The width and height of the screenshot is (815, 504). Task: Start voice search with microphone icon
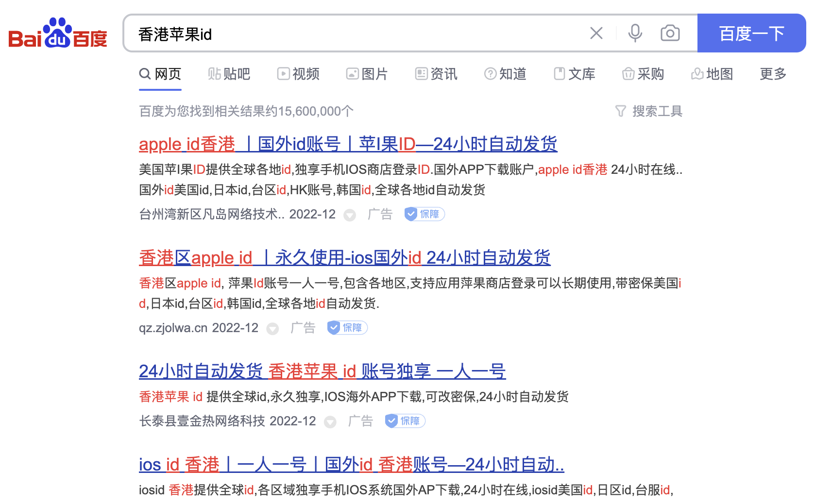(635, 34)
